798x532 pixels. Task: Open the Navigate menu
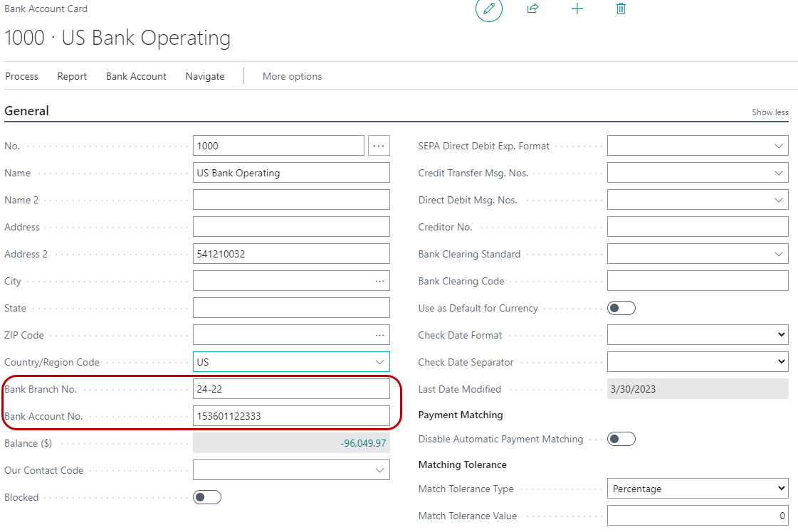(x=205, y=76)
